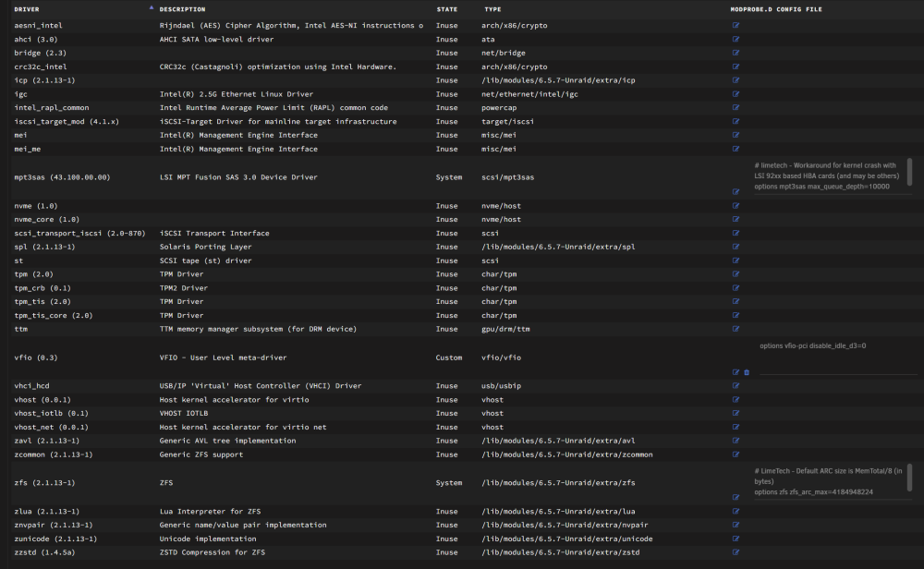Edit modprobe config for zavl driver
The width and height of the screenshot is (924, 569).
tap(736, 441)
